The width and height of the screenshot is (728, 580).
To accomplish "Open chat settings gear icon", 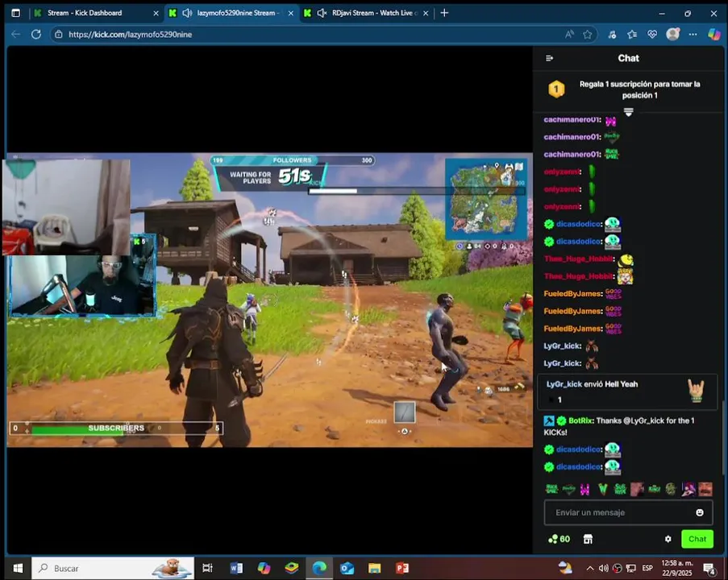I will pyautogui.click(x=668, y=539).
